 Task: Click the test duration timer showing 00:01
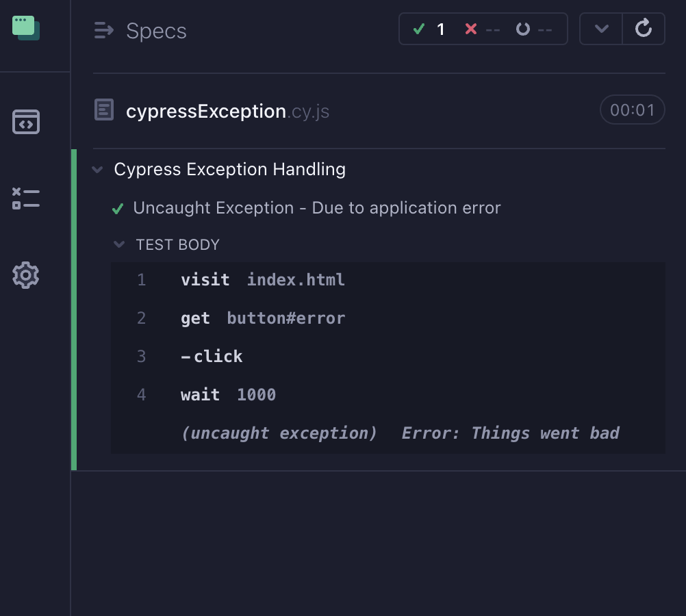tap(632, 110)
